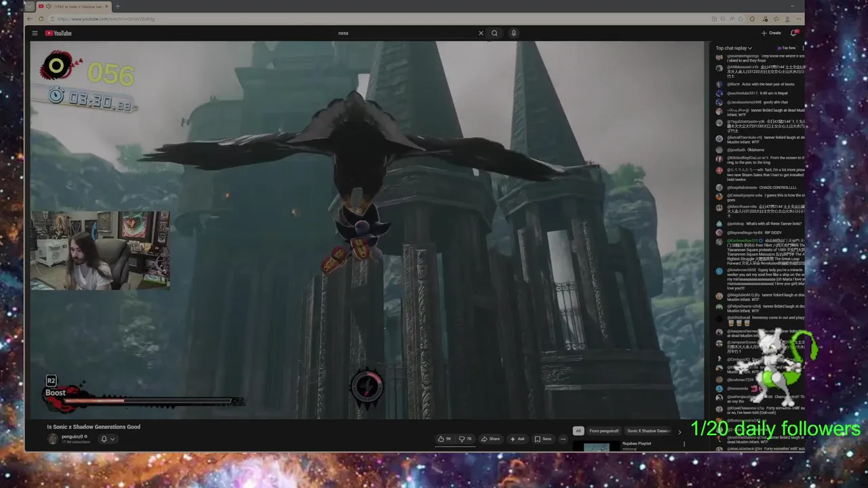Run the search with the magnifier button
Viewport: 868px width, 488px height.
point(494,33)
